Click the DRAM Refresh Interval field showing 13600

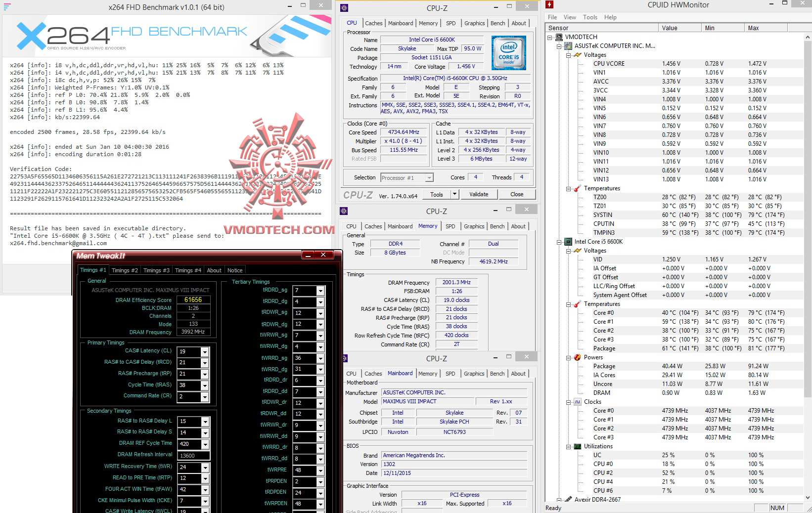[194, 456]
